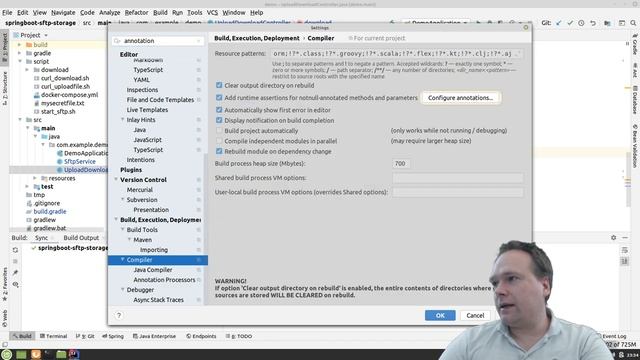Click Git commit checkmark icon in toolbar
640x360 pixels.
click(570, 23)
